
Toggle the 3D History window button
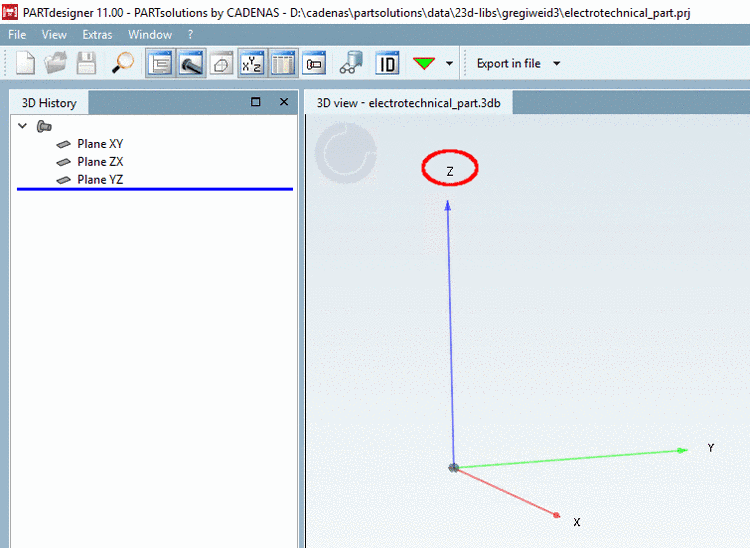pyautogui.click(x=160, y=63)
